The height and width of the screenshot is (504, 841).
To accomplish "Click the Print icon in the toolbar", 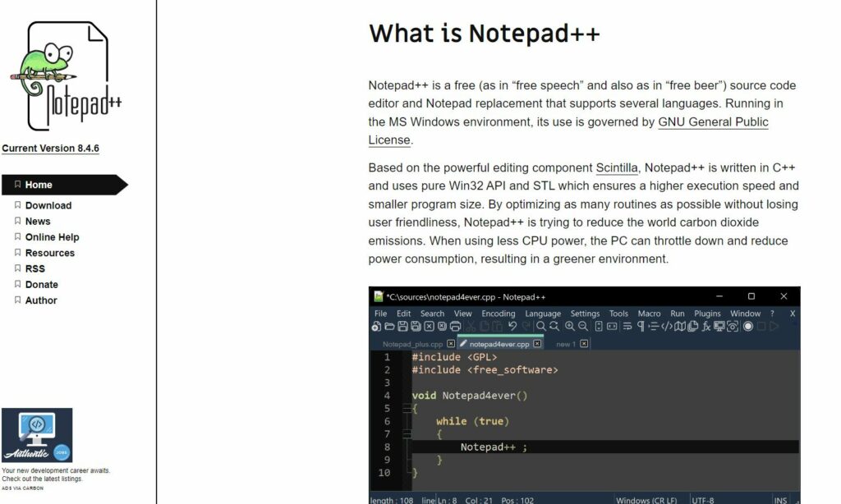I will click(x=455, y=326).
